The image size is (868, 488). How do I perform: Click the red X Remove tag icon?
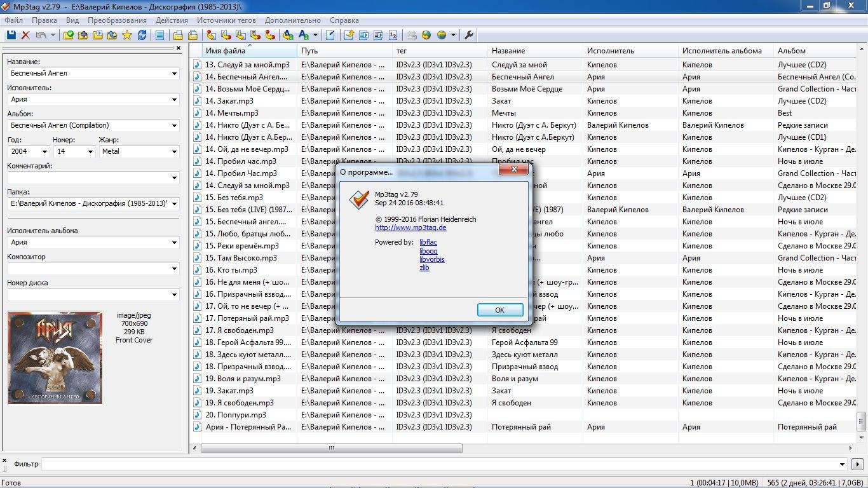tap(25, 36)
